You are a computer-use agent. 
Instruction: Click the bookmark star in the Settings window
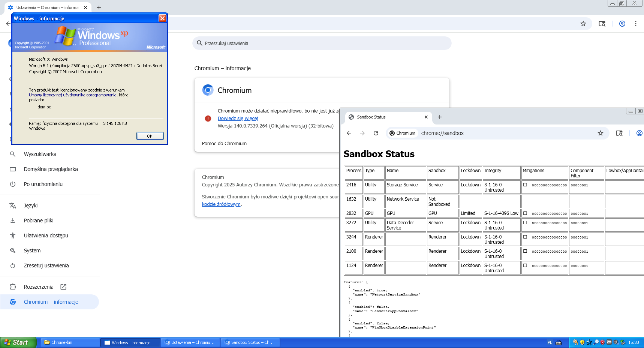pos(583,24)
